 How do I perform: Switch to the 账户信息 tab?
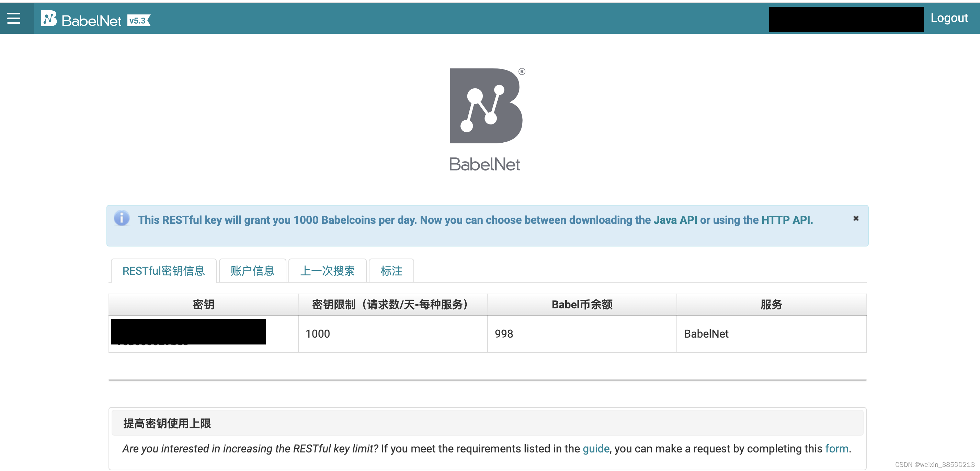coord(252,271)
